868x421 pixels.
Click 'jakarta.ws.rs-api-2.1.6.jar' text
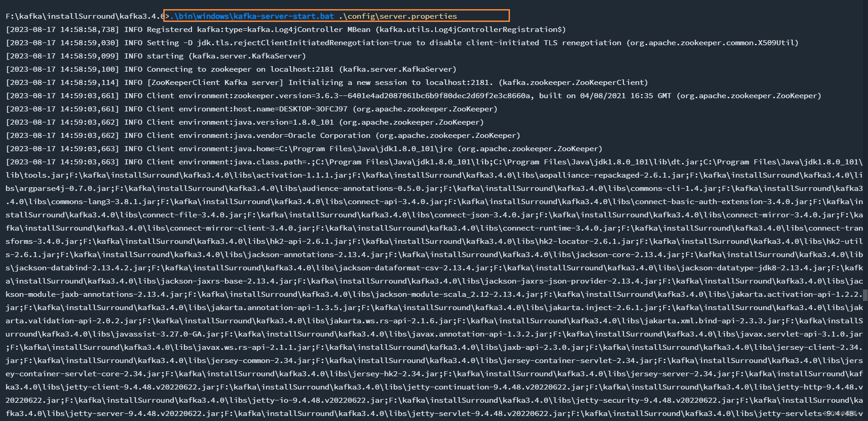click(x=391, y=321)
